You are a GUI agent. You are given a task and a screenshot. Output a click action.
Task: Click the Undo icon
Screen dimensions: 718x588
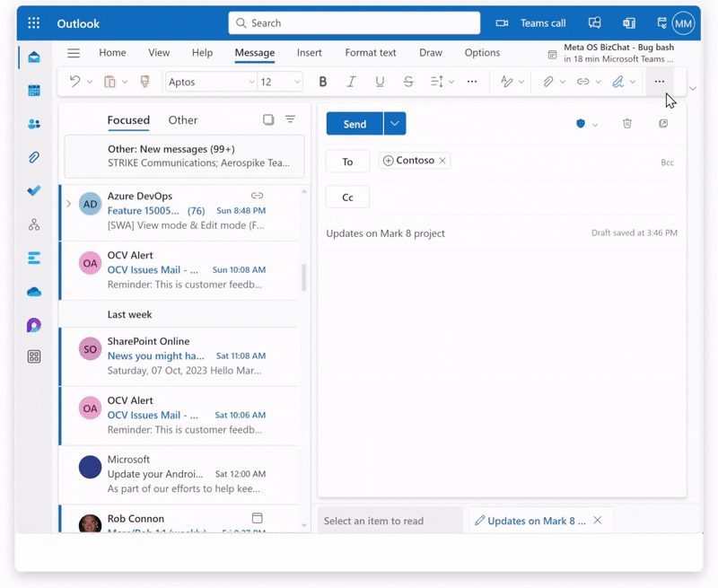75,82
